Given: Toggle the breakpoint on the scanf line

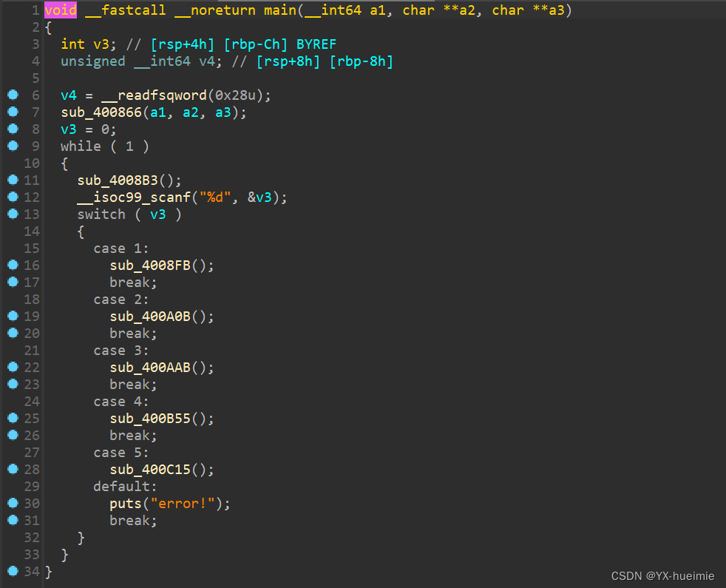Looking at the screenshot, I should click(x=12, y=197).
